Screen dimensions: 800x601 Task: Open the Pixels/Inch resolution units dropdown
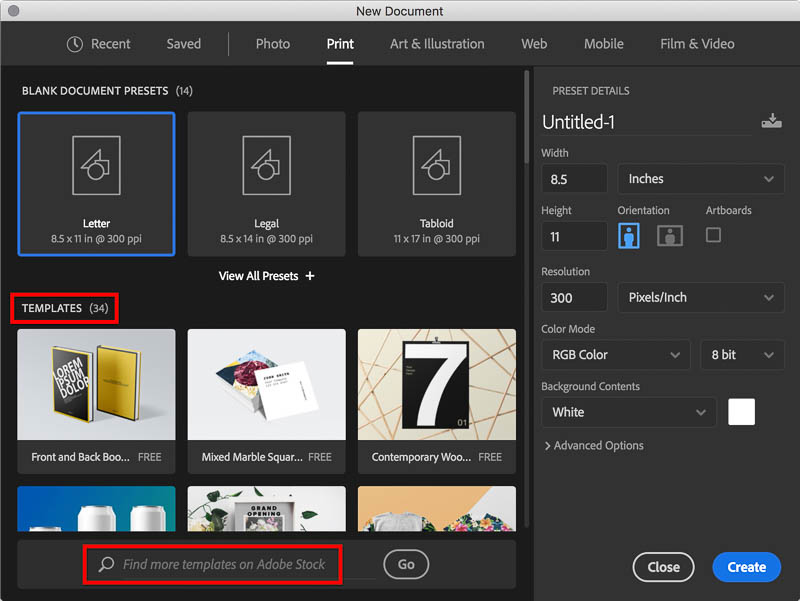pyautogui.click(x=701, y=297)
